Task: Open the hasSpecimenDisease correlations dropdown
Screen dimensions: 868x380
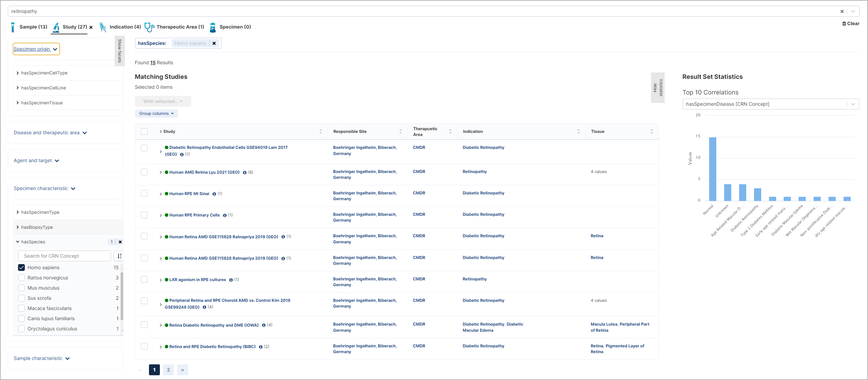Action: click(771, 104)
